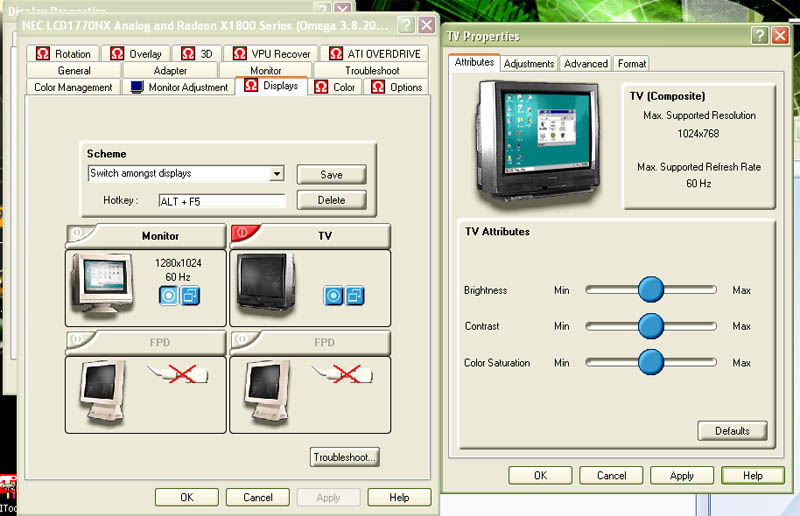Click TV clone mode icon
Image resolution: width=800 pixels, height=516 pixels.
click(x=355, y=296)
